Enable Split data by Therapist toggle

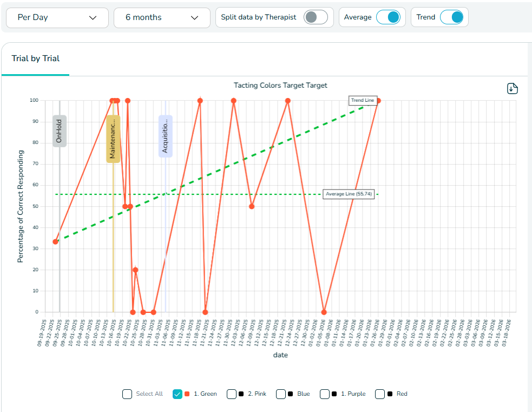[x=316, y=17]
